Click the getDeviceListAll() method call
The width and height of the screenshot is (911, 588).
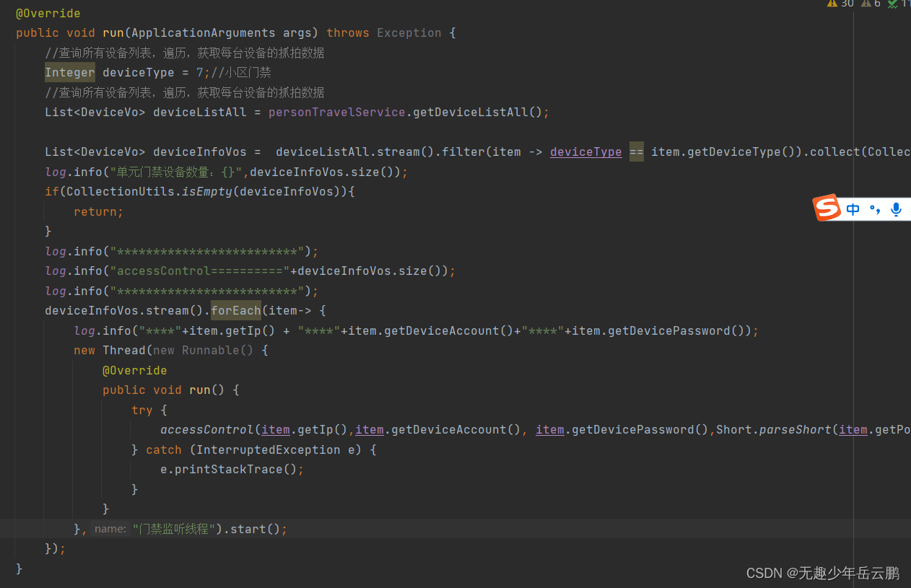(478, 112)
